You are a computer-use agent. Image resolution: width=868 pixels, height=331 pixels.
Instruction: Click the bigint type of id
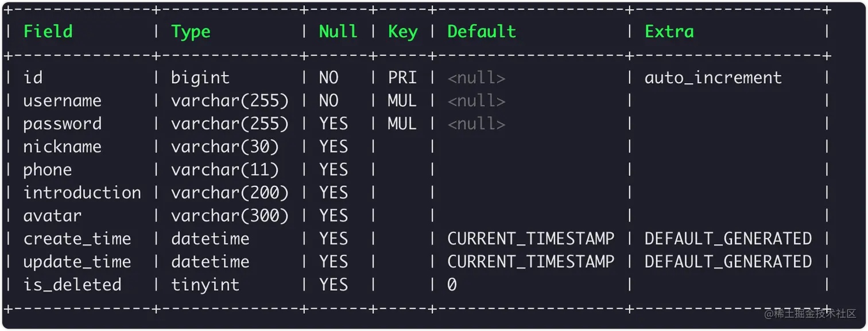tap(200, 78)
